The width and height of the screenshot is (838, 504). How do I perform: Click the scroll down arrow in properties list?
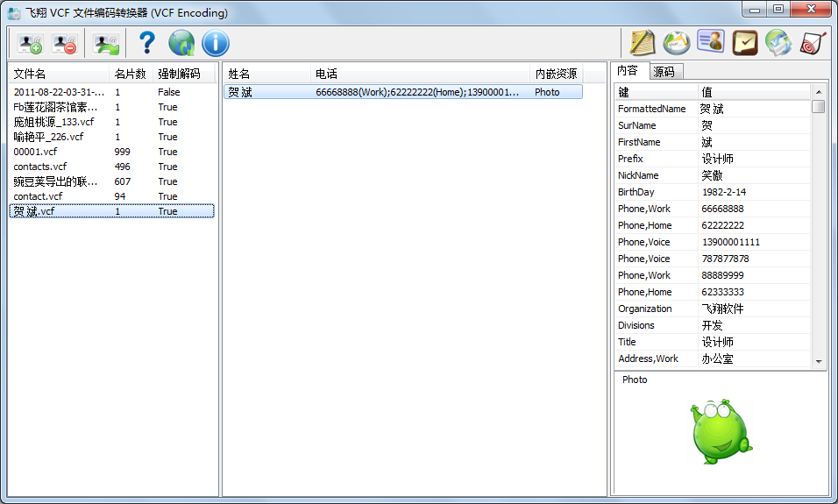[x=818, y=362]
